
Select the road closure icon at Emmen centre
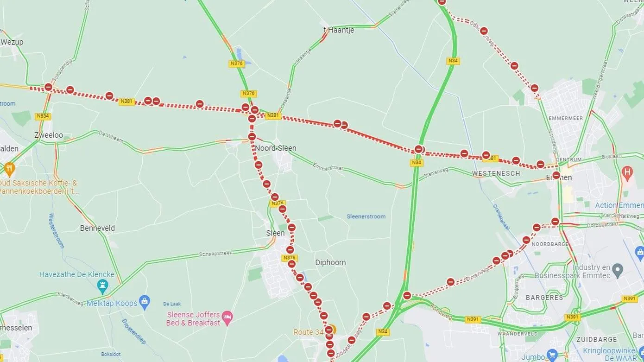556,175
